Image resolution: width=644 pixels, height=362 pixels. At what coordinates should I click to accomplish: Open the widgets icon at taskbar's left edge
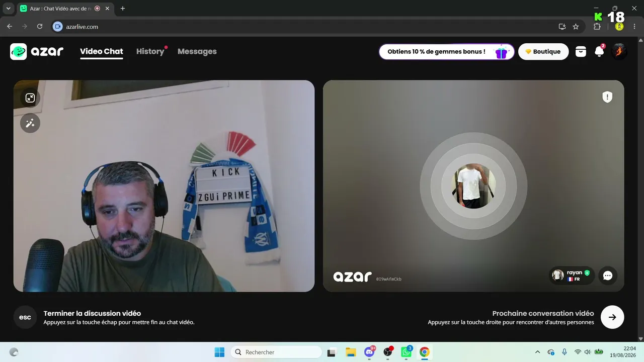pos(14,352)
